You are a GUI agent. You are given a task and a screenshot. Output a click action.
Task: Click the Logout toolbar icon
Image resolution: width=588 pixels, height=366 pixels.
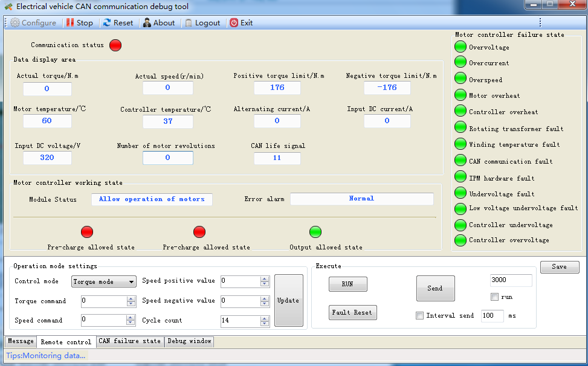click(189, 23)
